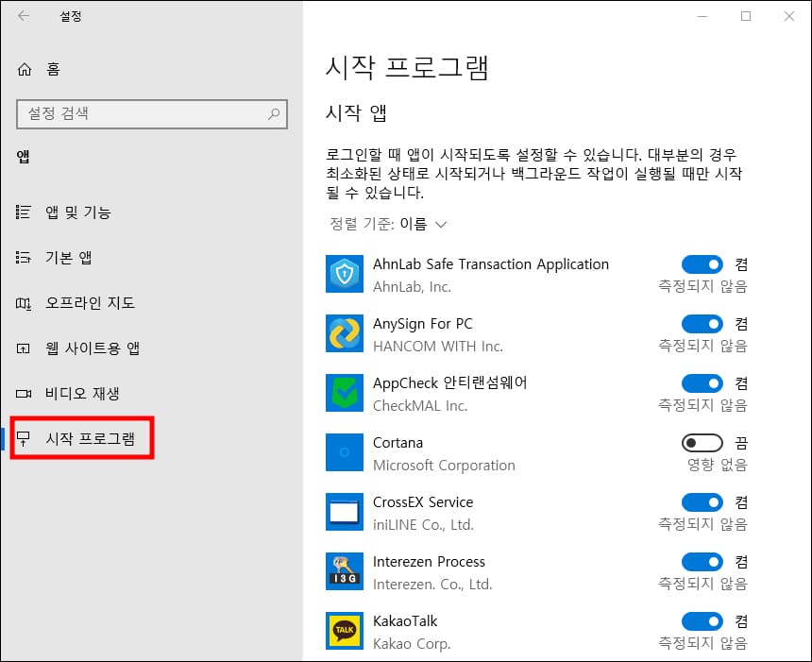Click inside the 설정 검색 search field
Viewport: 812px width, 662px height.
pyautogui.click(x=142, y=114)
